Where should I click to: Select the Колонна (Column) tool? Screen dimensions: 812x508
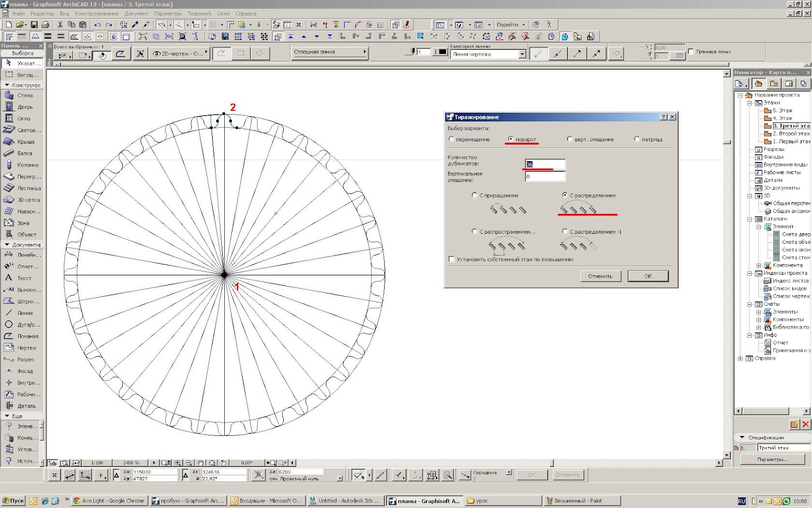coord(22,165)
